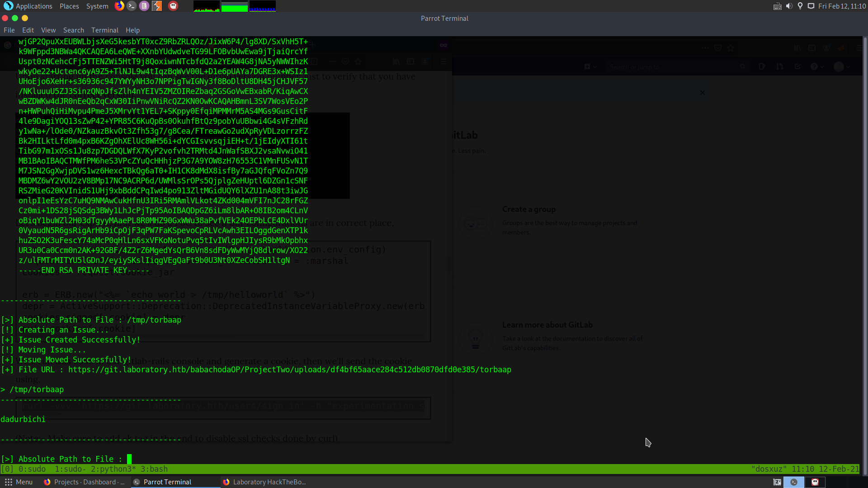The height and width of the screenshot is (488, 868).
Task: Switch to Laboratory HackTheBox taskbar window
Action: pyautogui.click(x=264, y=482)
